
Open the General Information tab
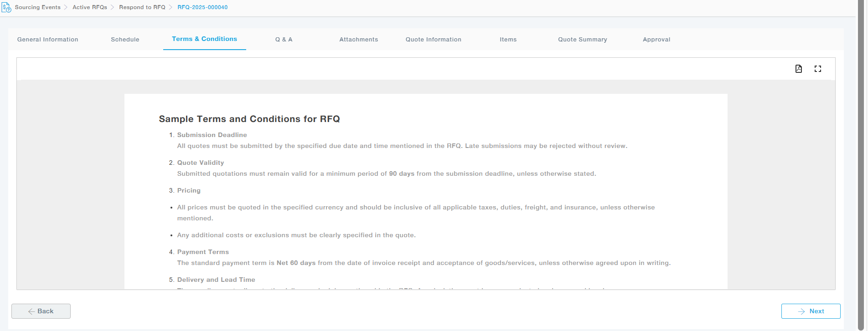(x=48, y=40)
